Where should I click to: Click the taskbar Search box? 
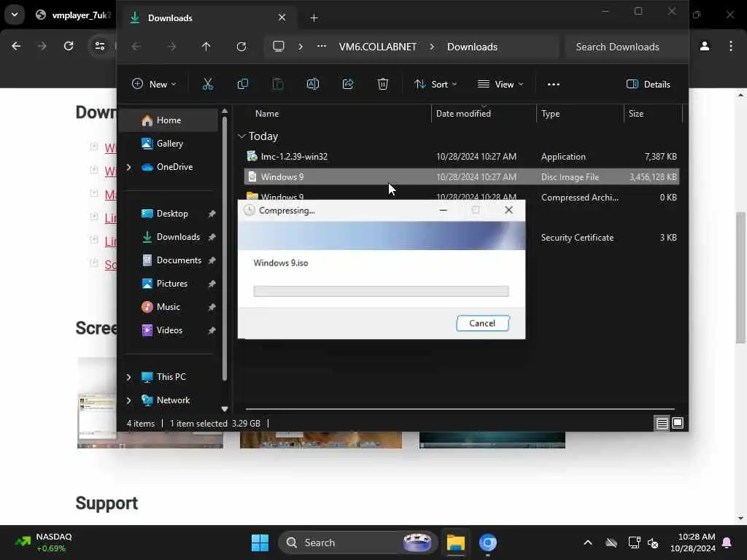click(357, 542)
